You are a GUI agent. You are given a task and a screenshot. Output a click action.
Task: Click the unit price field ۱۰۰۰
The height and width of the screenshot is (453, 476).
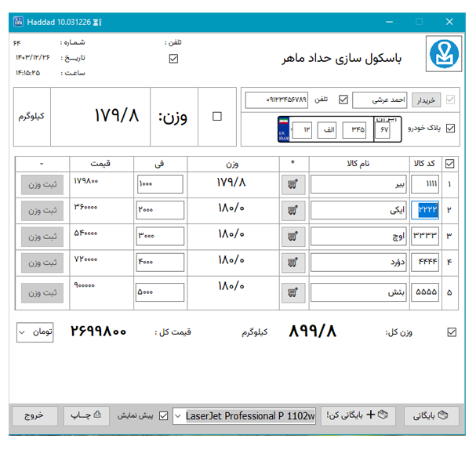(x=160, y=184)
